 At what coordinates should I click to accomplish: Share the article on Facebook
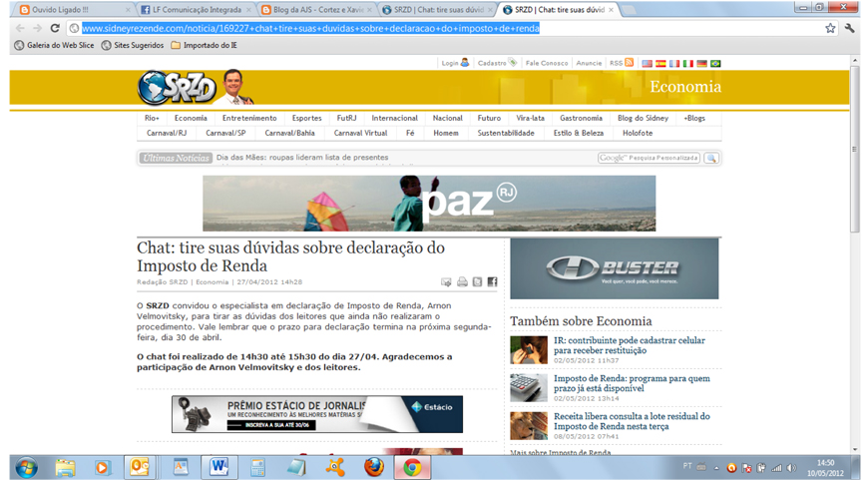coord(492,282)
